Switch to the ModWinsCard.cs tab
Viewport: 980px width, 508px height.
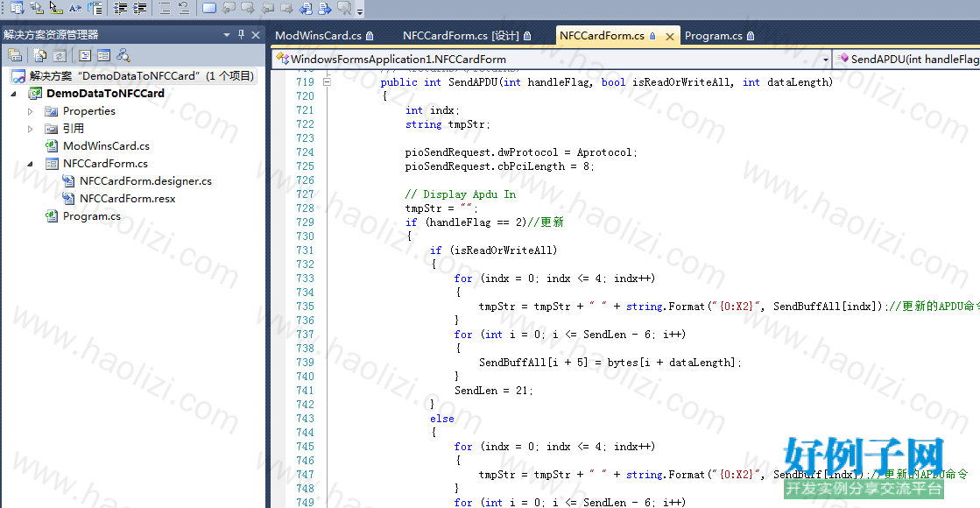[x=324, y=36]
